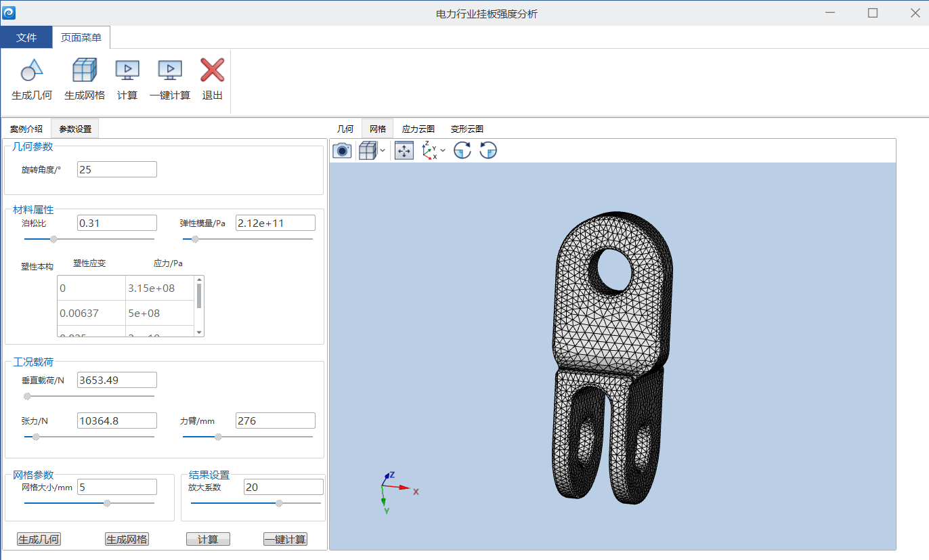Click the plastic table scroll up arrow

pyautogui.click(x=199, y=280)
